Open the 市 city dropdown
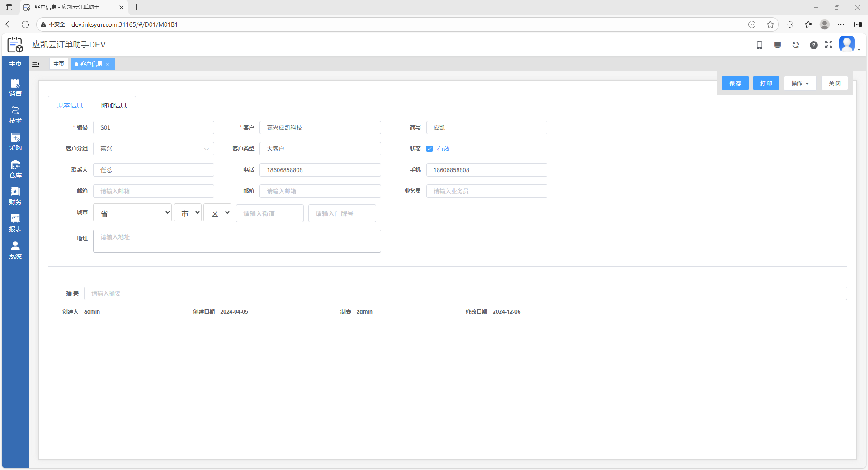 pos(188,213)
